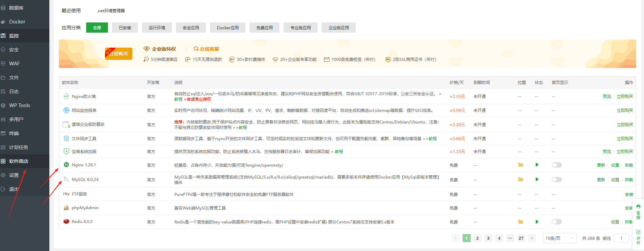Screen dimensions: 644x251
Task: Select the 专业版应用 category tab
Action: coord(301,28)
